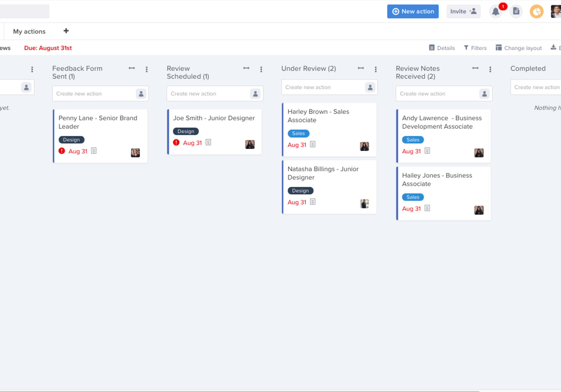Expand width of Feedback Form Sent column
This screenshot has width=561, height=392.
click(x=132, y=68)
